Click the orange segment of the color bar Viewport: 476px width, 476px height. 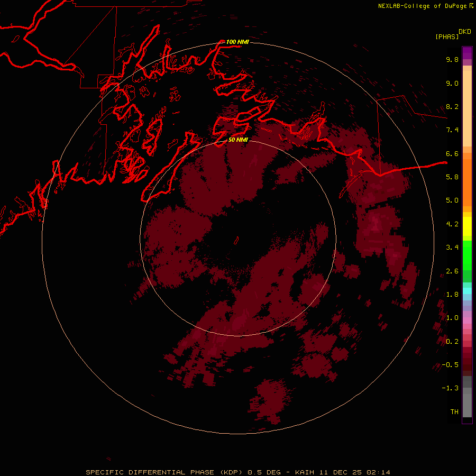coord(467,183)
